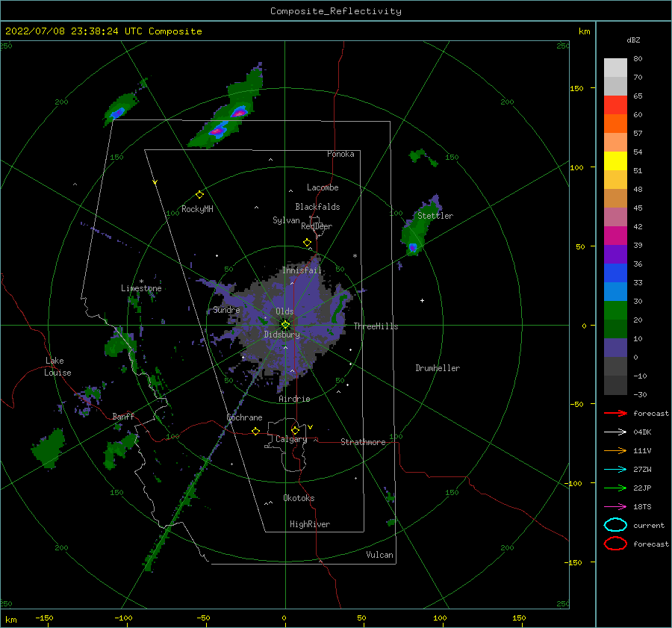Click the Okotoks city label
This screenshot has height=628, width=672.
pyautogui.click(x=299, y=498)
